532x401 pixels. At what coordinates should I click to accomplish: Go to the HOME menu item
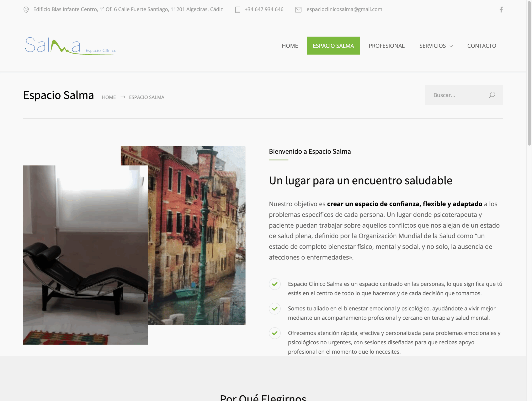290,46
